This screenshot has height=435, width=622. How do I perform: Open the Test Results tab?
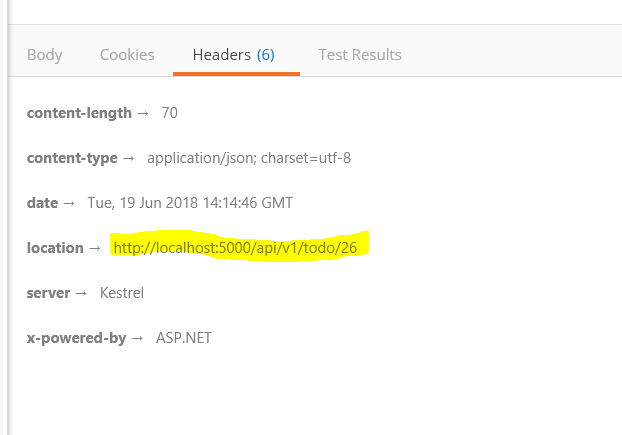pos(360,55)
